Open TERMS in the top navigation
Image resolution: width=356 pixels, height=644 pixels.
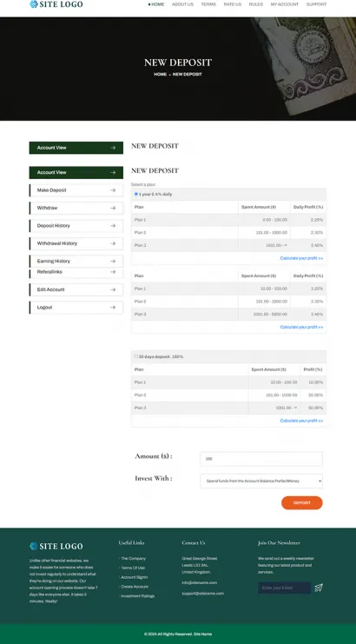208,4
